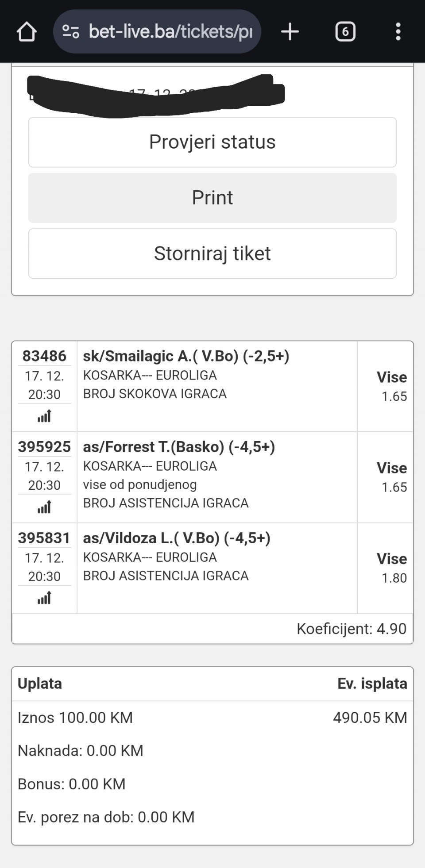This screenshot has height=868, width=425.
Task: Select the sk/Smailagic A. bet title
Action: click(x=186, y=356)
